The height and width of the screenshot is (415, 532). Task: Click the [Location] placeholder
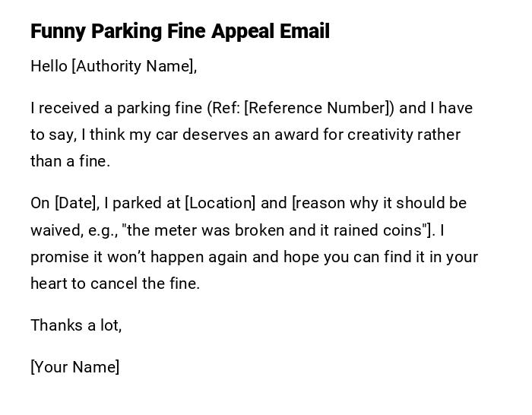coord(220,203)
